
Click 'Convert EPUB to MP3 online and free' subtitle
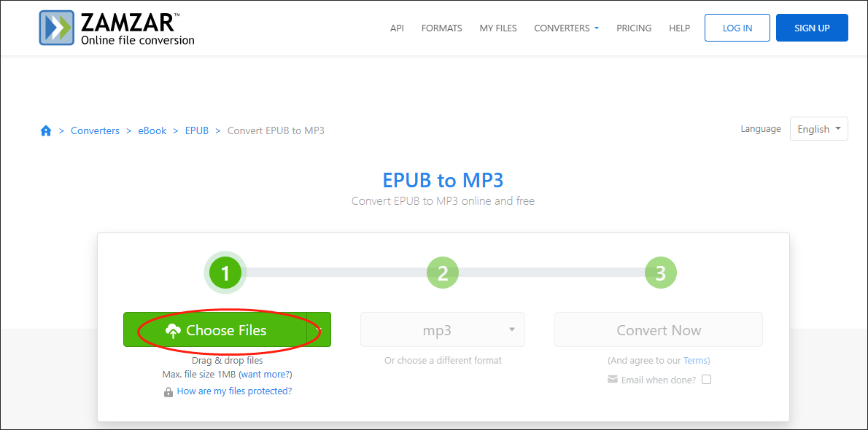click(443, 201)
